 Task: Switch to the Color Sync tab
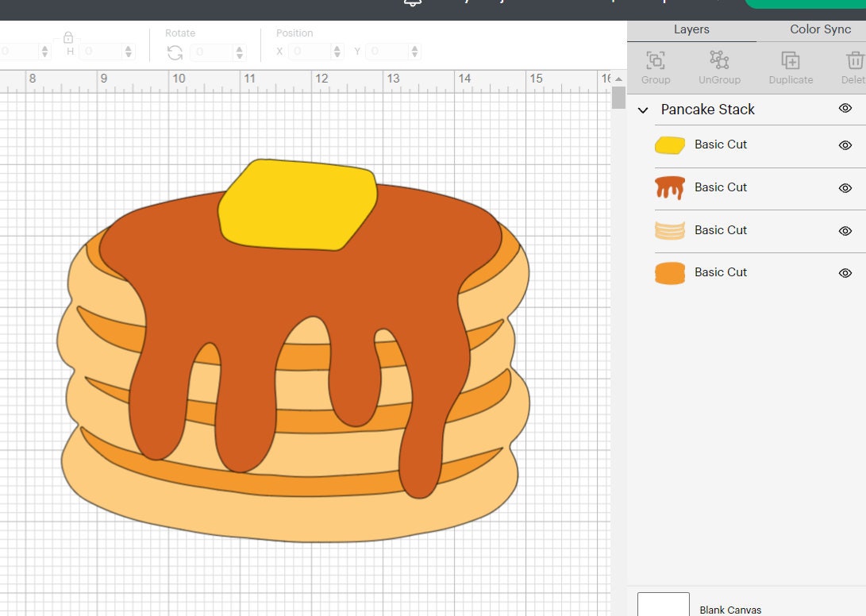[820, 29]
